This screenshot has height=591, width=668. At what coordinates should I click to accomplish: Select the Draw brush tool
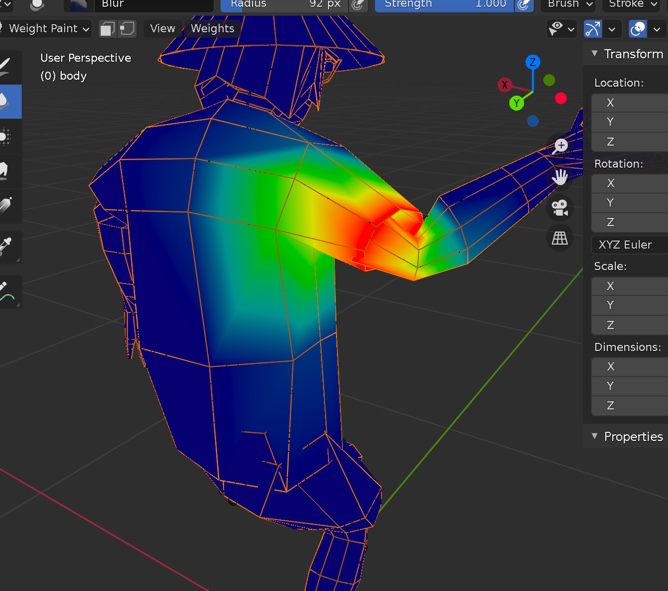pyautogui.click(x=8, y=66)
